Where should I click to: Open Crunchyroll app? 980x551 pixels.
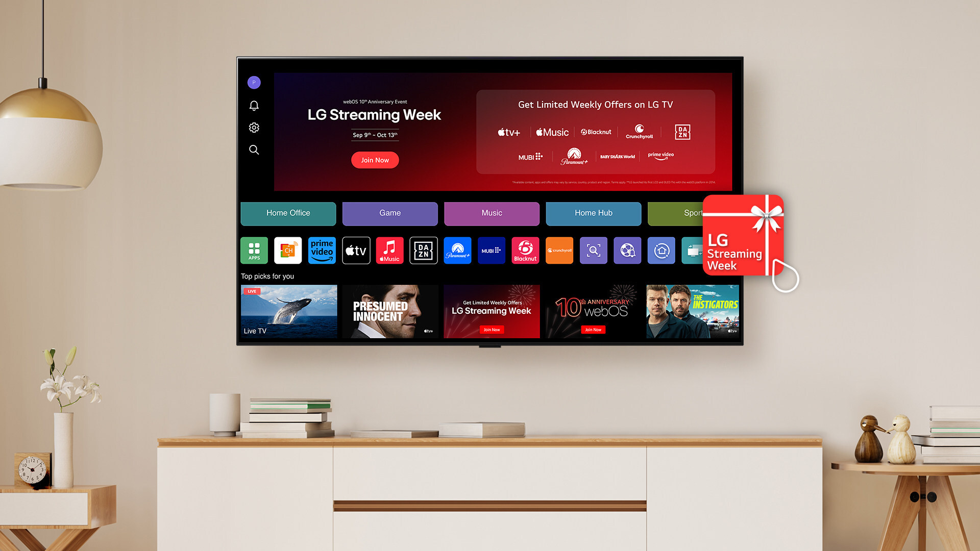559,249
